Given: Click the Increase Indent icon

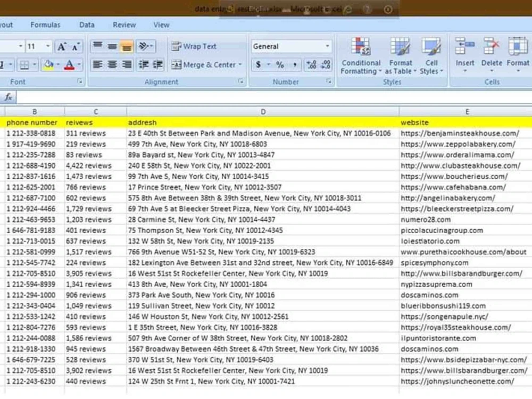Looking at the screenshot, I should 157,64.
